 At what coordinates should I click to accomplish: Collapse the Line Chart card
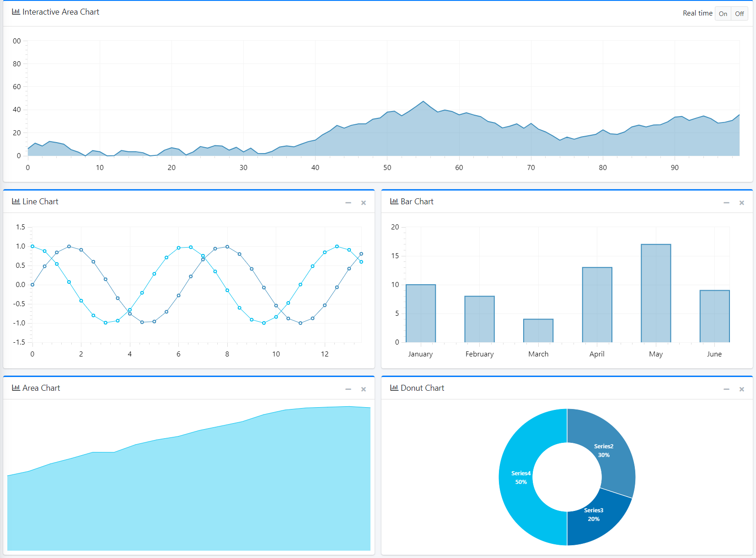348,203
